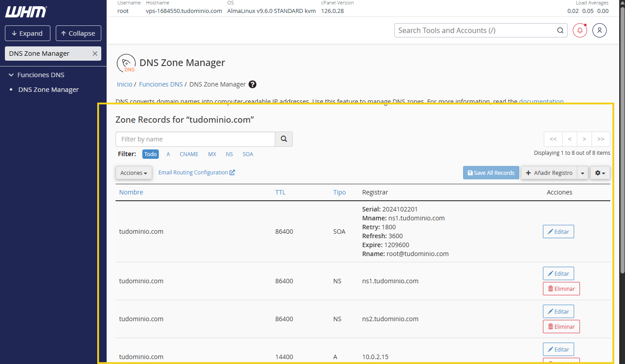Select the CNAME filter
This screenshot has height=364, width=625.
pyautogui.click(x=189, y=154)
